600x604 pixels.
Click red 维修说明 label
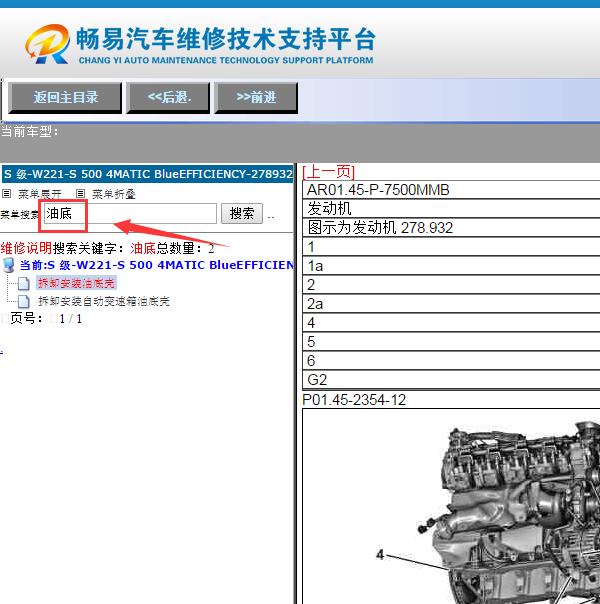point(26,248)
